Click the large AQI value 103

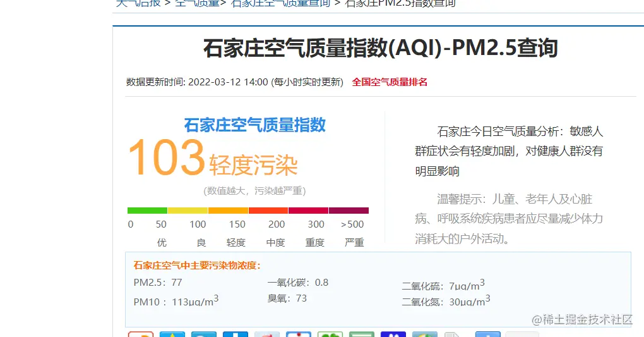pyautogui.click(x=166, y=158)
